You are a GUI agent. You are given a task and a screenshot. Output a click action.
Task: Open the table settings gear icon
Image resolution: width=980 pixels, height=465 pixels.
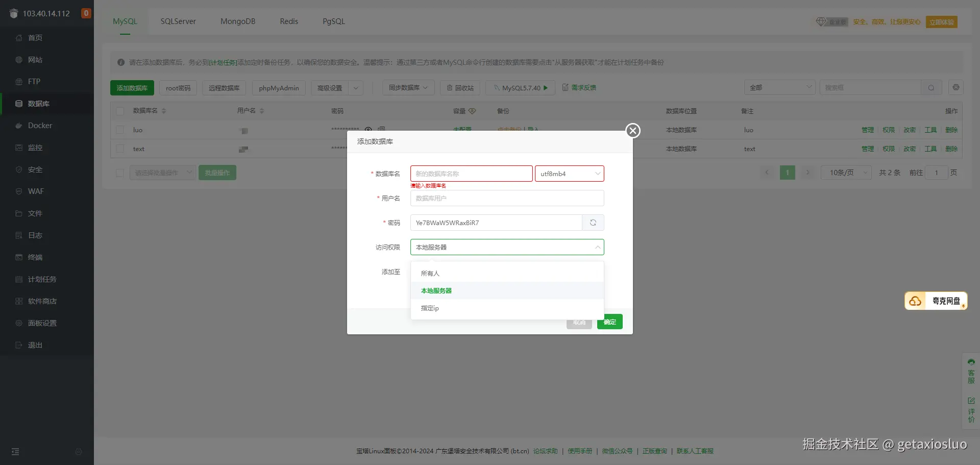pyautogui.click(x=956, y=87)
